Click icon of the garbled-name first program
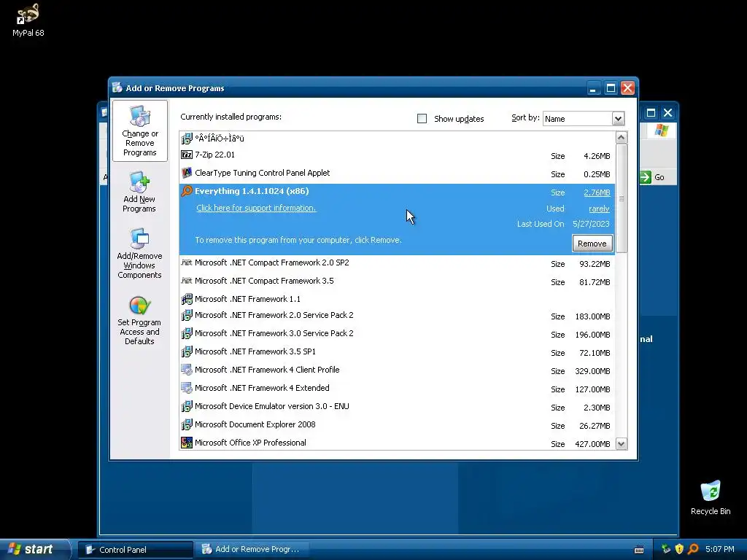Viewport: 747px width, 560px height. coord(187,139)
